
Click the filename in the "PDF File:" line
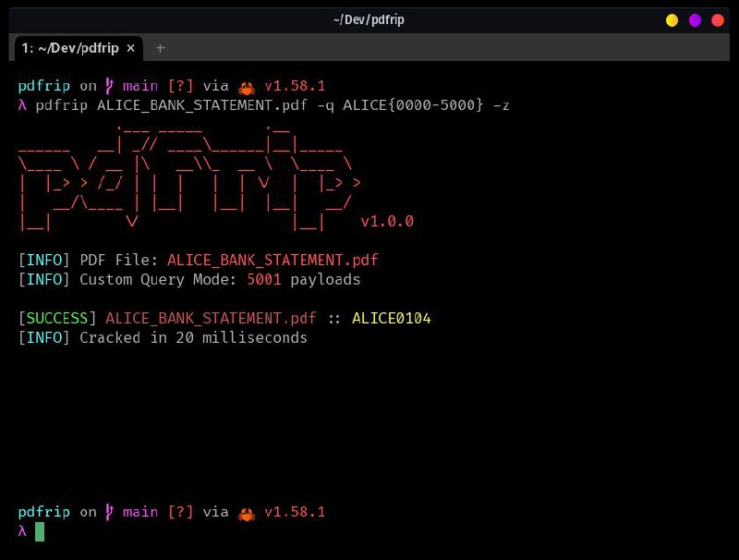(x=273, y=260)
